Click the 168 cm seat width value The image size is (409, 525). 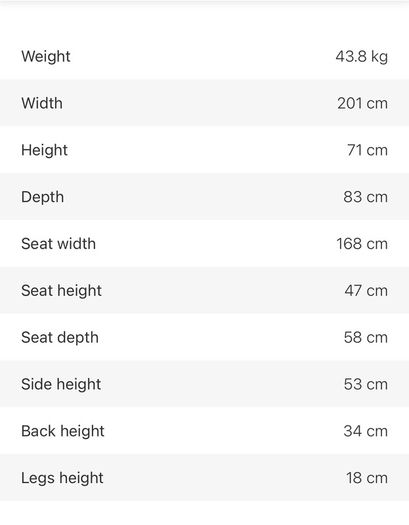(362, 244)
